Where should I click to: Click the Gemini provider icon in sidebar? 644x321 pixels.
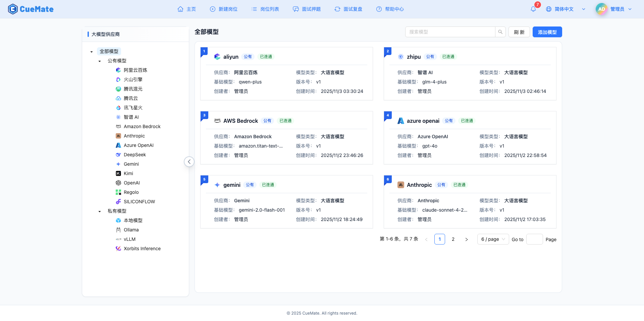point(118,164)
